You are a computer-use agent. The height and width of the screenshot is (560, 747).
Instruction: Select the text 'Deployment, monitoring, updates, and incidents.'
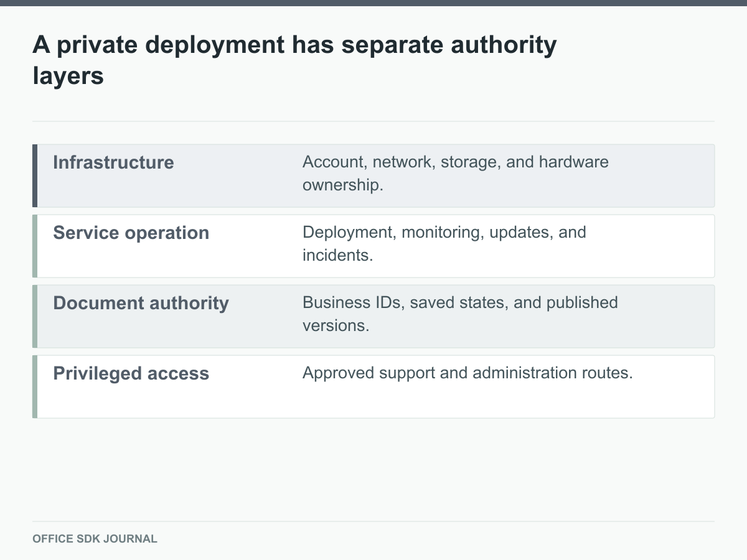(x=444, y=244)
